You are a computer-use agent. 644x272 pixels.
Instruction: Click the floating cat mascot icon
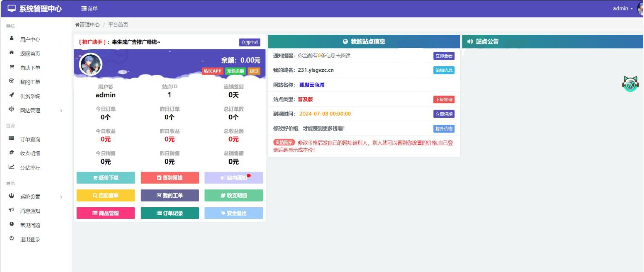pos(630,84)
